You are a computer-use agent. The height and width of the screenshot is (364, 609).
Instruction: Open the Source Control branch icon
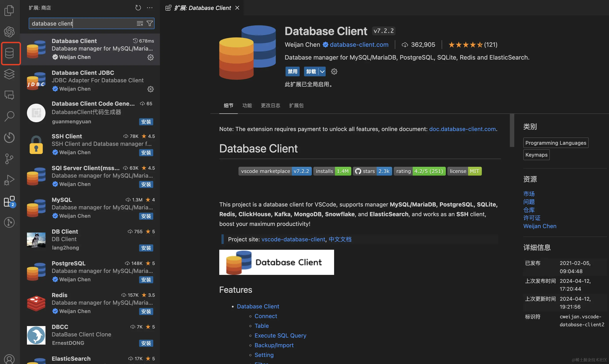9,158
